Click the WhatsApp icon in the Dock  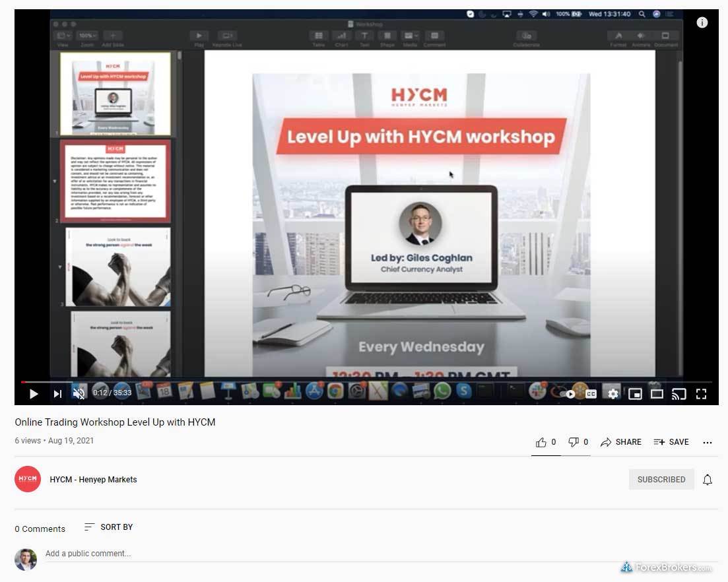(442, 391)
